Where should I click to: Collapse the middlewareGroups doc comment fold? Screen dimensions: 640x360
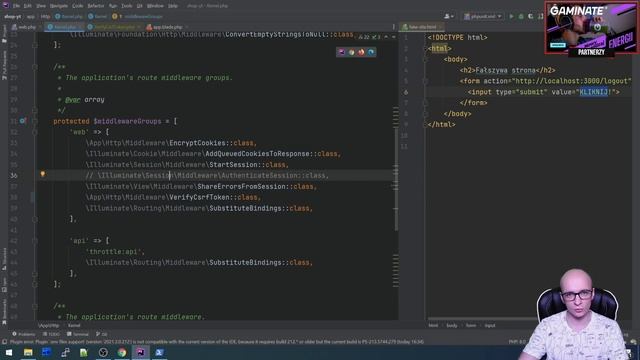pos(35,67)
